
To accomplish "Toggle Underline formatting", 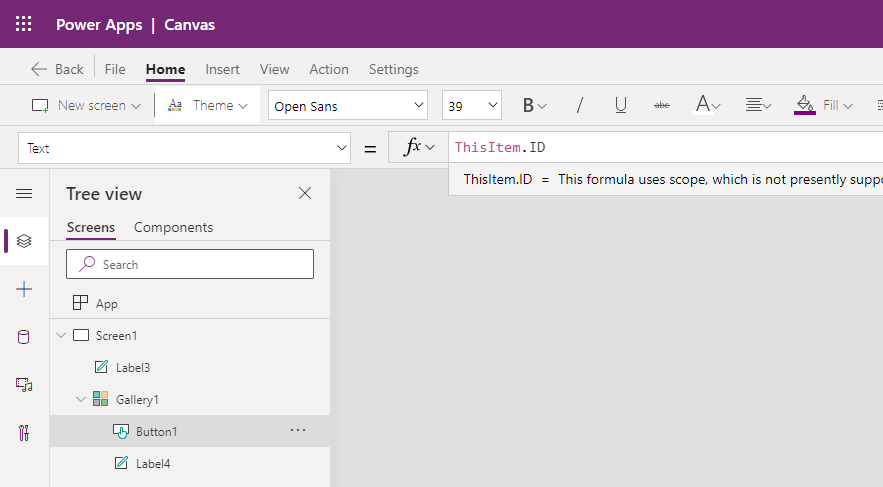I will tap(621, 105).
